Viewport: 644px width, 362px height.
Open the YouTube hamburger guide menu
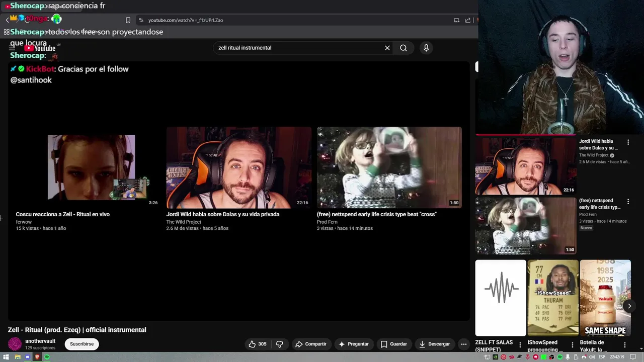12,48
